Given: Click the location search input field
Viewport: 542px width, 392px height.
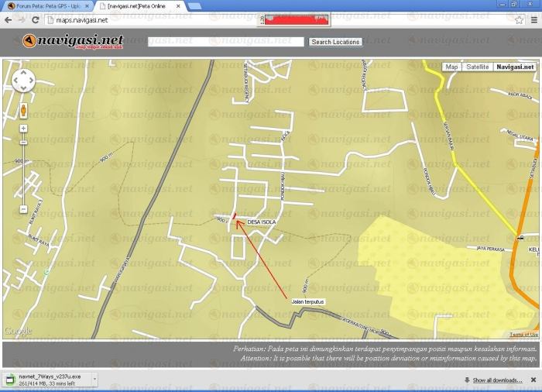Looking at the screenshot, I should [226, 42].
